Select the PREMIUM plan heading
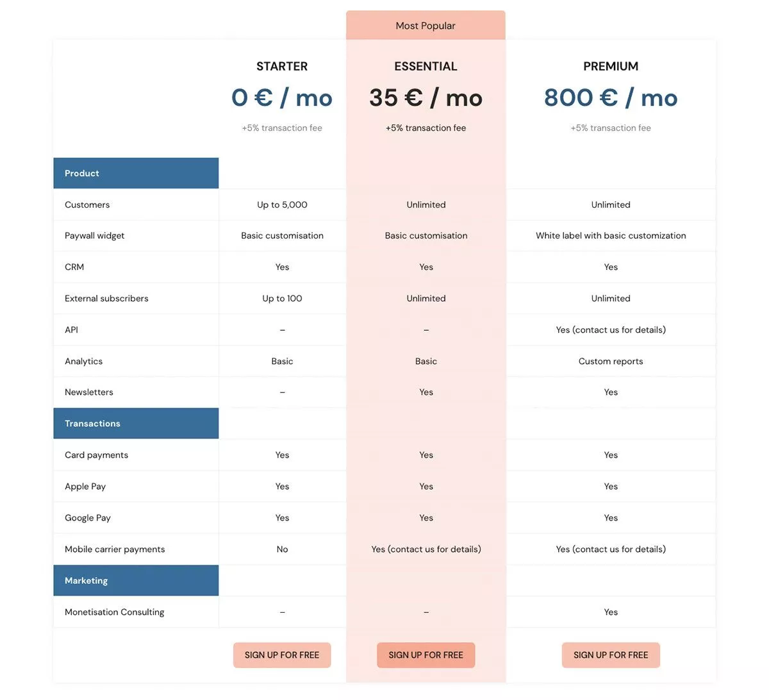 611,66
